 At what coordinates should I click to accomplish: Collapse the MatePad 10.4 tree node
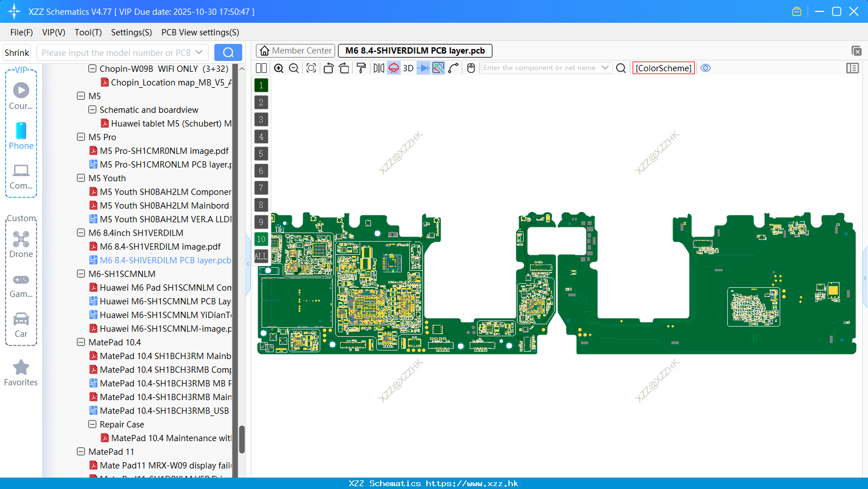81,342
